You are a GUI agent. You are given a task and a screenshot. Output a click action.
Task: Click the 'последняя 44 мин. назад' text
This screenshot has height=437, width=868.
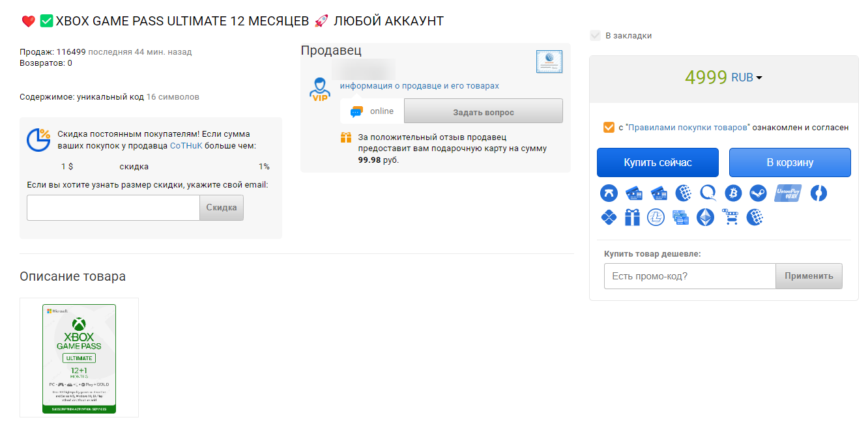point(140,52)
